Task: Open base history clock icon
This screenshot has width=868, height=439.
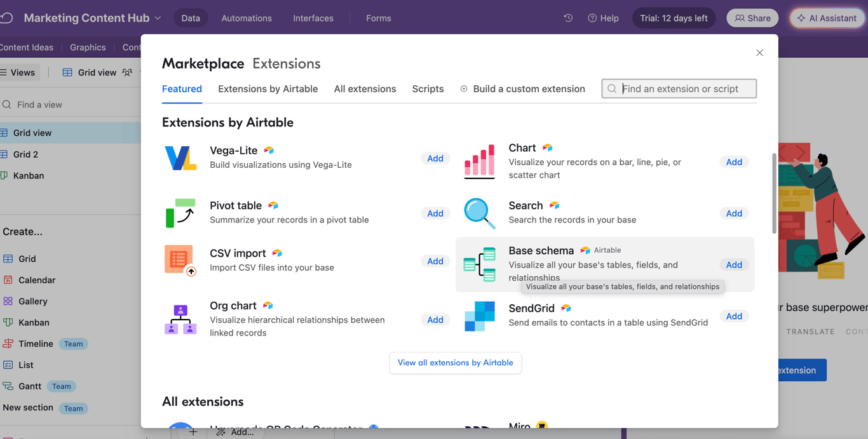Action: 568,18
